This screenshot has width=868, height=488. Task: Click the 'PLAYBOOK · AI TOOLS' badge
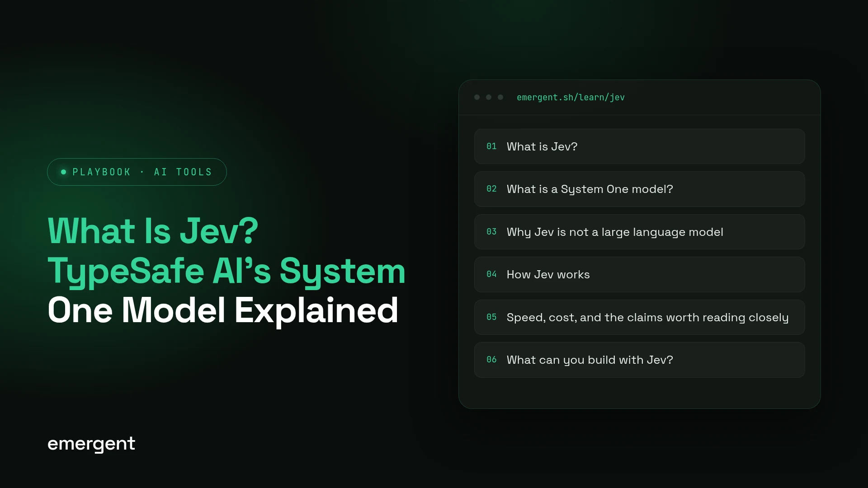coord(137,172)
